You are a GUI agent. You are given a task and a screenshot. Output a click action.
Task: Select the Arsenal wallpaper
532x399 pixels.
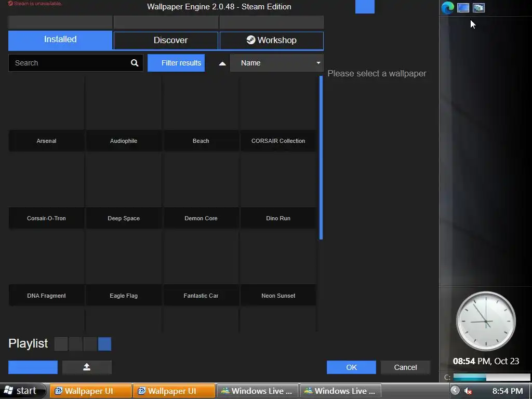46,114
